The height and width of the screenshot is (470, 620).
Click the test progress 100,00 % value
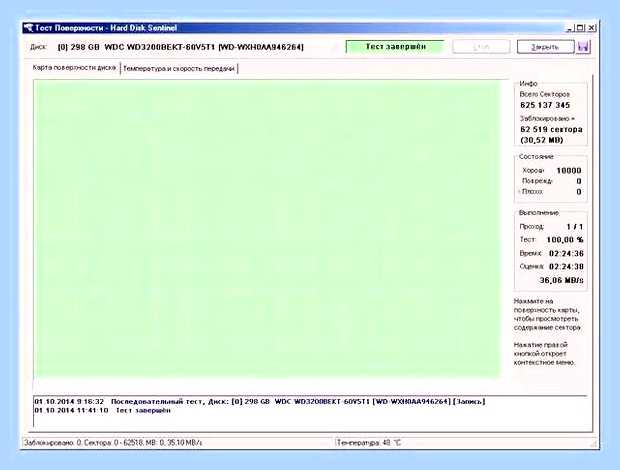pos(565,240)
